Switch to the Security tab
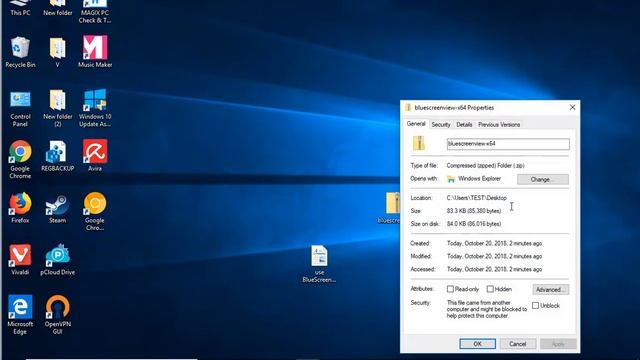The image size is (640, 360). tap(441, 124)
